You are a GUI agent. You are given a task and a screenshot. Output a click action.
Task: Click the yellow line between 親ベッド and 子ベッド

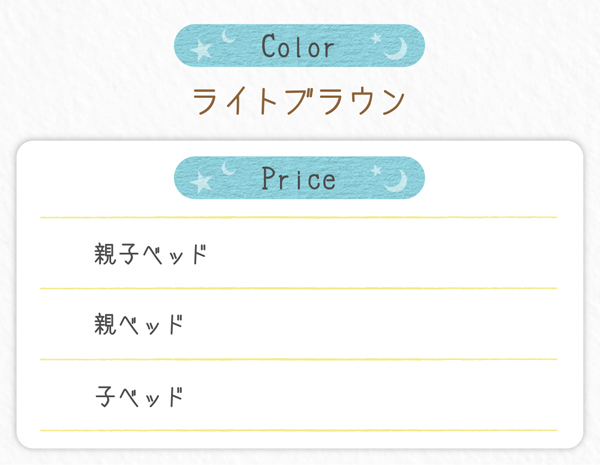pos(298,359)
